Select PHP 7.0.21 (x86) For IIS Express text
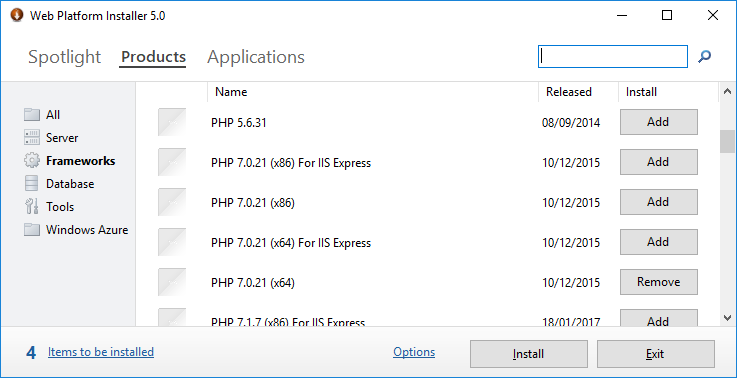Screen dimensions: 737x378 pyautogui.click(x=291, y=163)
